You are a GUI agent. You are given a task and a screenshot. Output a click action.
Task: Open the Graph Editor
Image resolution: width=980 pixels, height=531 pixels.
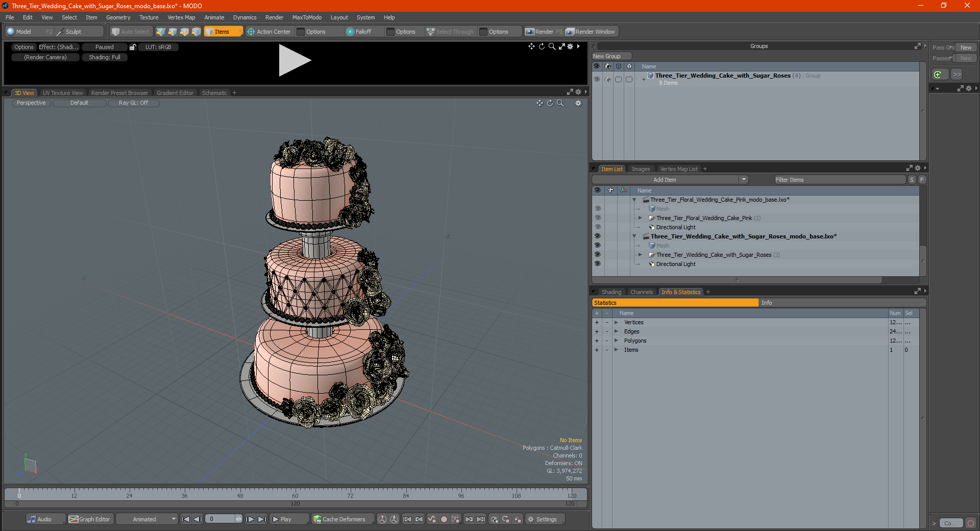[x=90, y=519]
